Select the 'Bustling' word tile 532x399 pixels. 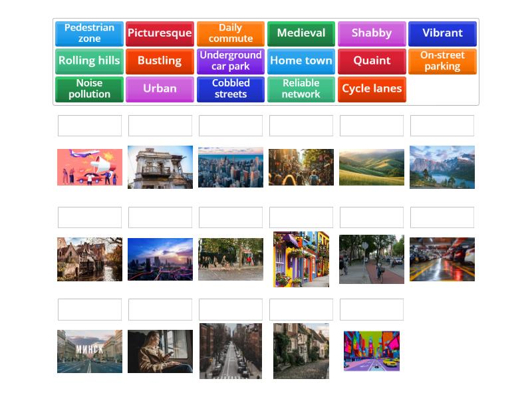(160, 61)
